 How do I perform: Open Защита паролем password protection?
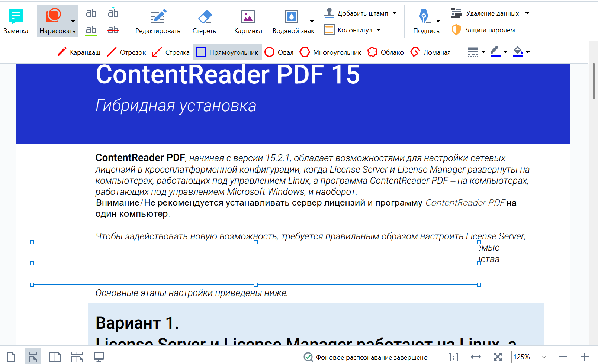[x=483, y=30]
